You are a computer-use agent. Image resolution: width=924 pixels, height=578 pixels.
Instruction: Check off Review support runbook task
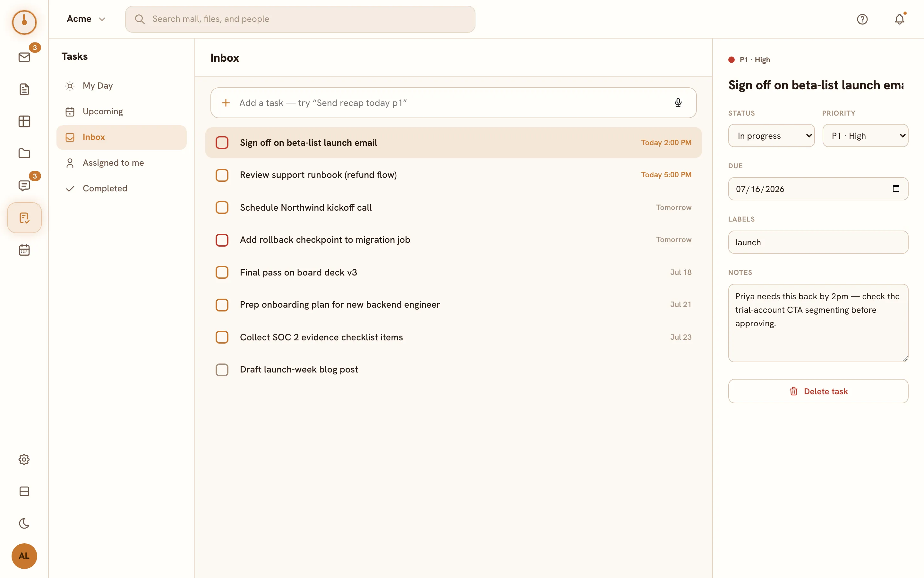(222, 175)
